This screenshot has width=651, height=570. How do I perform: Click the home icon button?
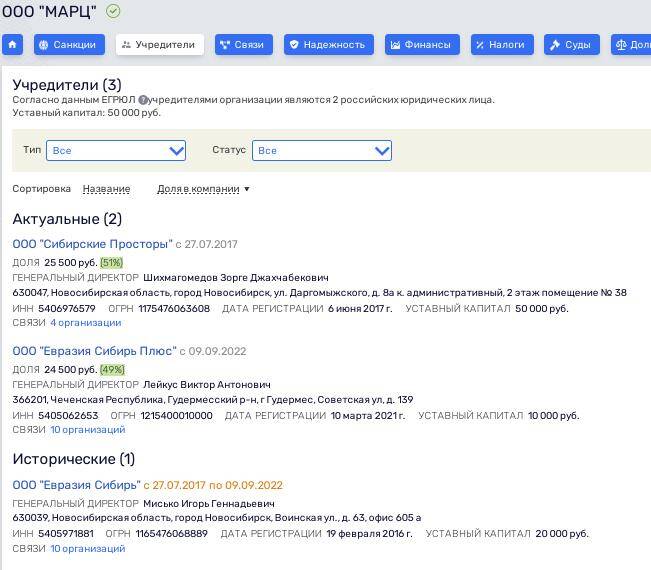(13, 45)
